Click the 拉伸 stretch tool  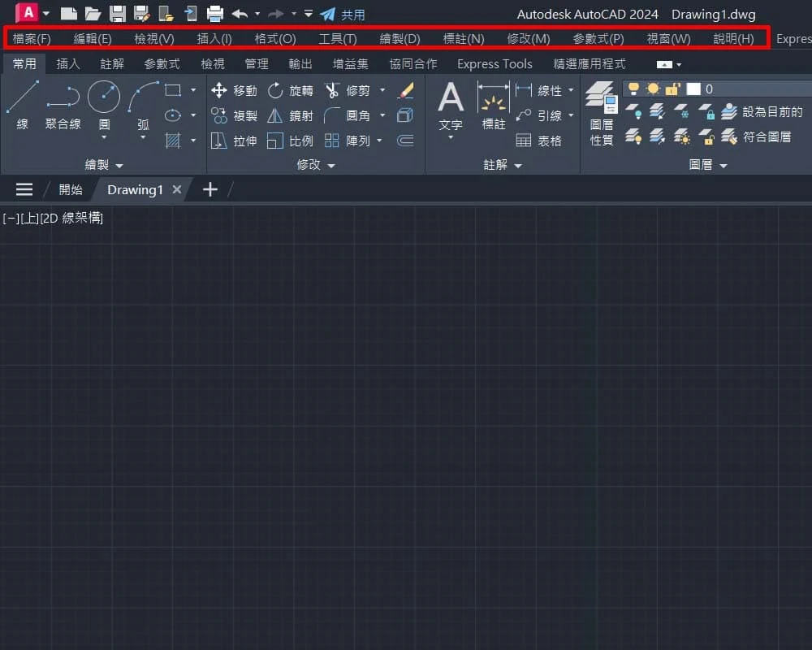234,141
